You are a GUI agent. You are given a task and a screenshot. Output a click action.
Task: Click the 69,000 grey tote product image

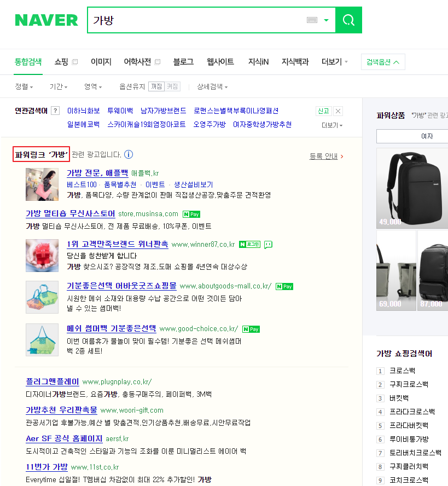coord(396,270)
